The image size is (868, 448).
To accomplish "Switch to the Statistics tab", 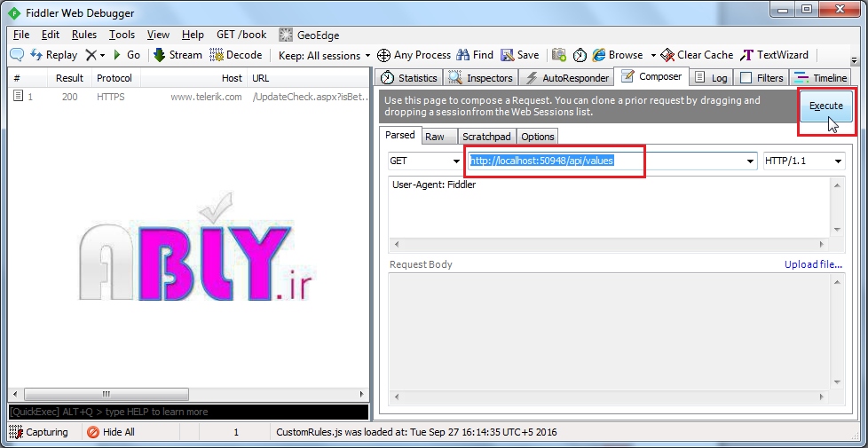I will coord(410,78).
